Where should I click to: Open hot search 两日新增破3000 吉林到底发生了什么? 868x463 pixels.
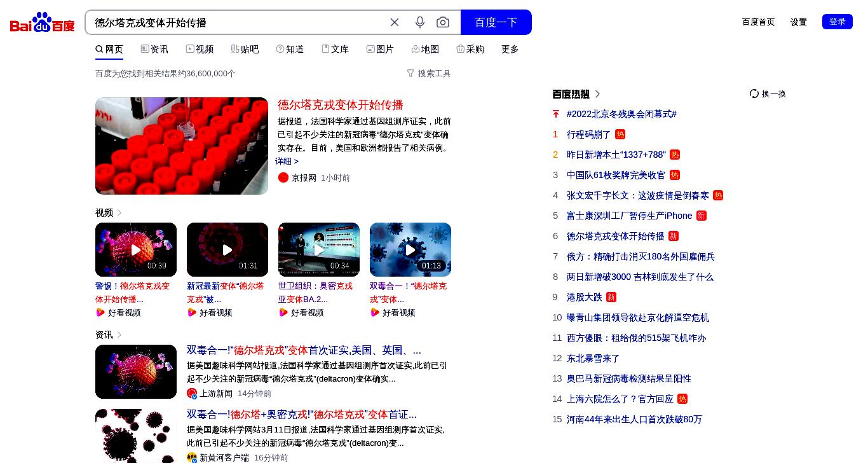pyautogui.click(x=640, y=277)
